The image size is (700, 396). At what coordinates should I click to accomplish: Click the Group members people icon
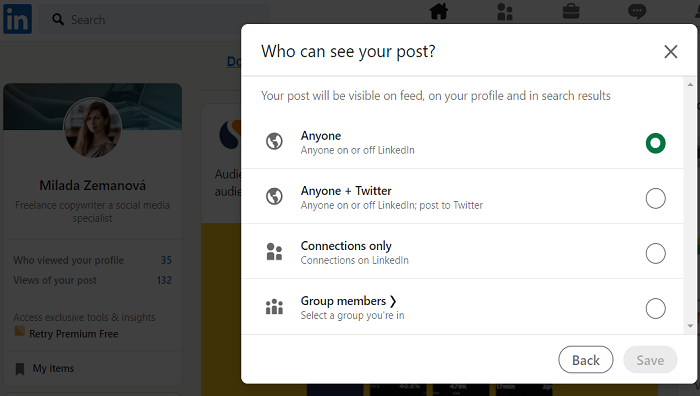coord(274,307)
